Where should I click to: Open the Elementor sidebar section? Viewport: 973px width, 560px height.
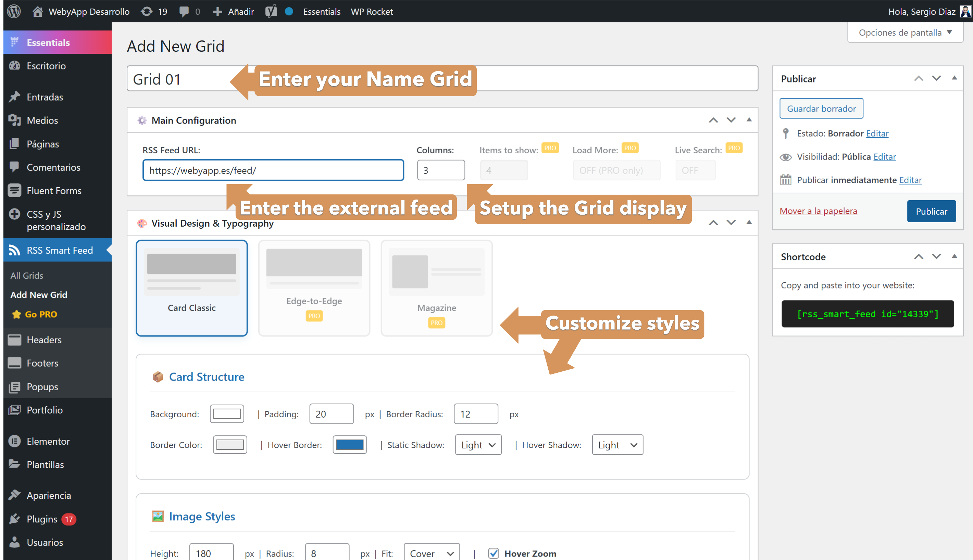pos(48,441)
